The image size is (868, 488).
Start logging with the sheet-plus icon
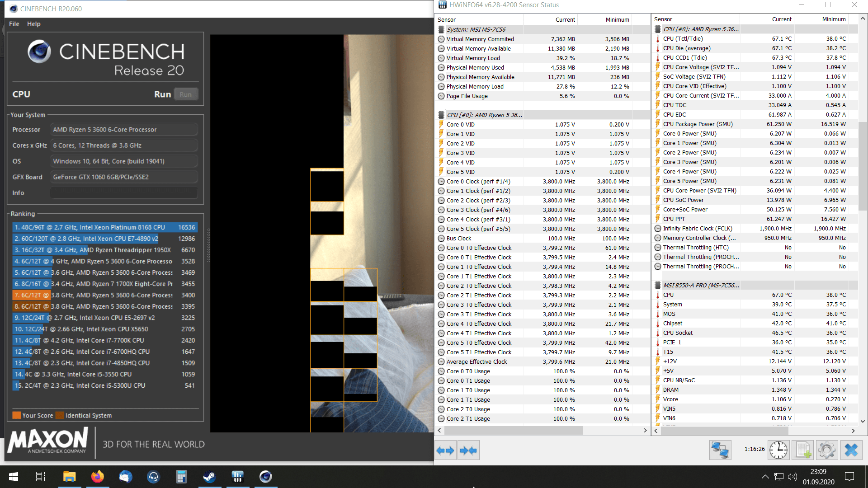pos(803,450)
